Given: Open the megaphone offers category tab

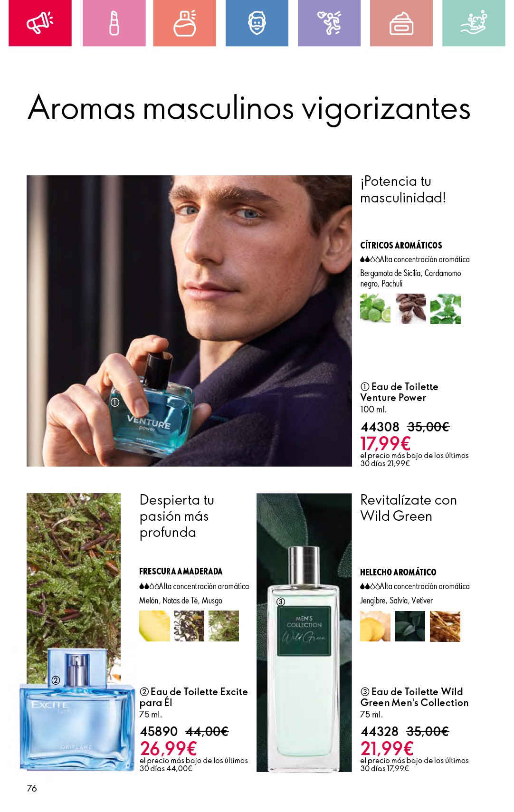Looking at the screenshot, I should click(40, 23).
